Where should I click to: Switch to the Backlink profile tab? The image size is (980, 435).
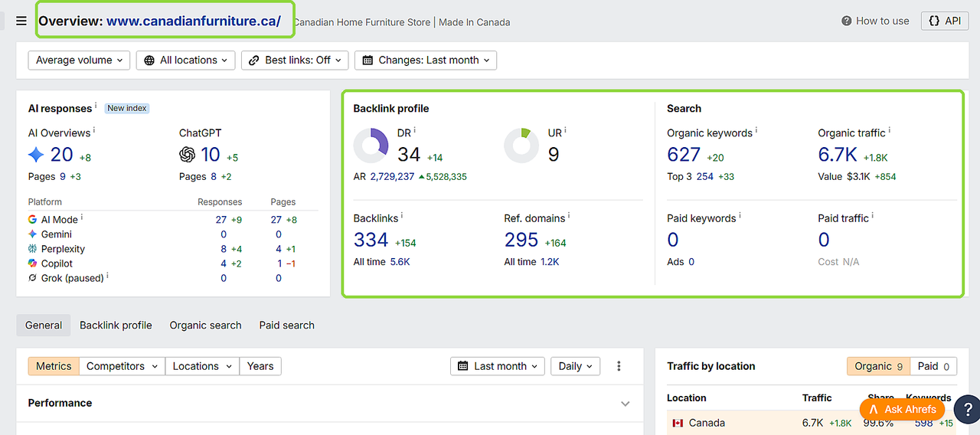[116, 325]
